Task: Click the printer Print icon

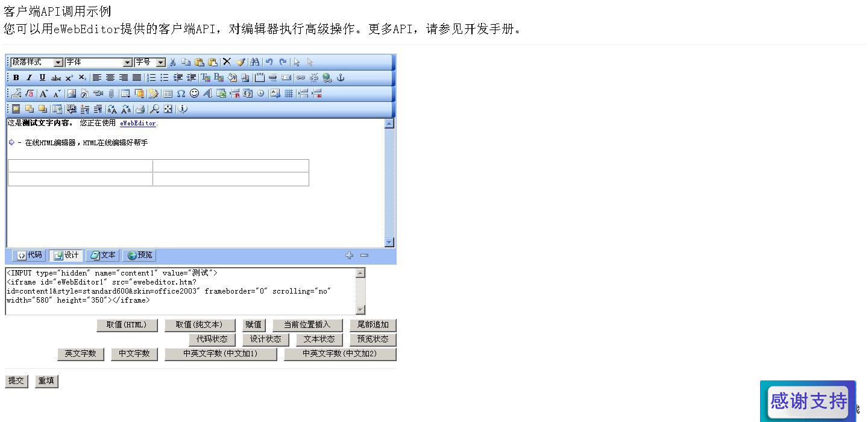Action: point(140,109)
